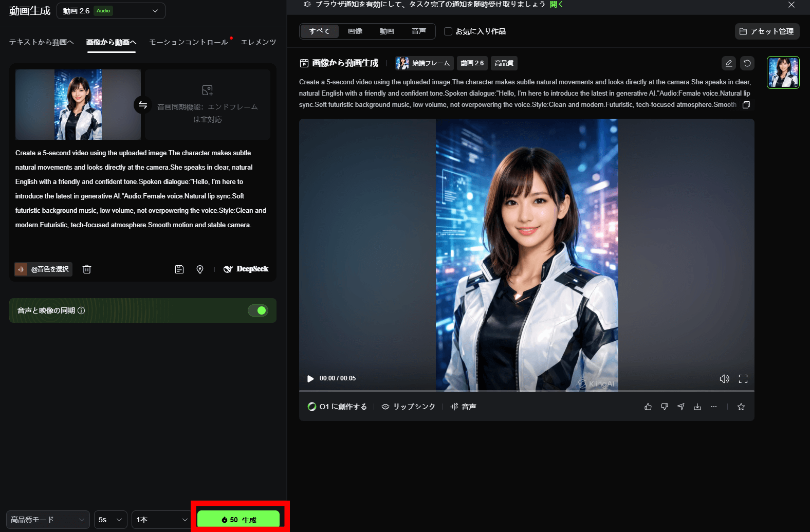Image resolution: width=810 pixels, height=532 pixels.
Task: Click the 動画 2.6 tag in result header
Action: tap(472, 63)
